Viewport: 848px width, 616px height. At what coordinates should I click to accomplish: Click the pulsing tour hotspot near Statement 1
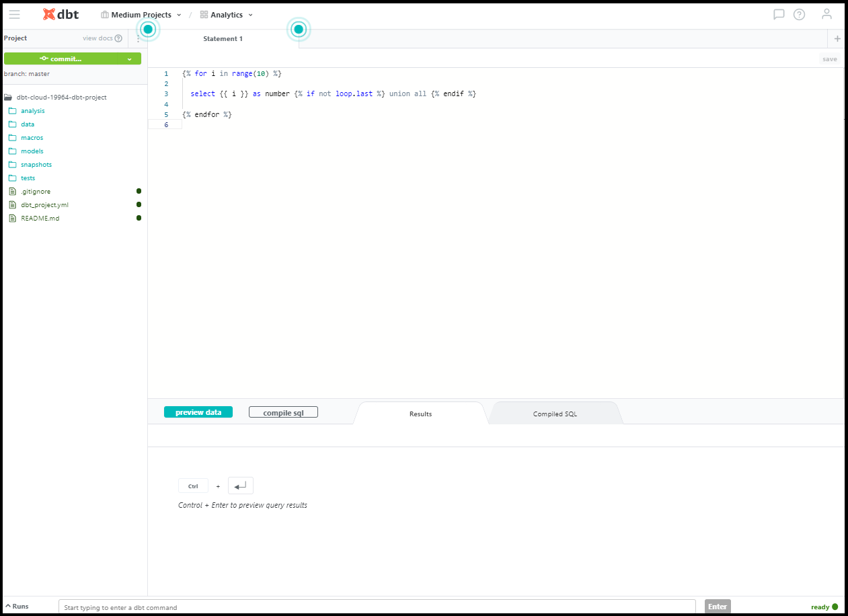coord(299,30)
